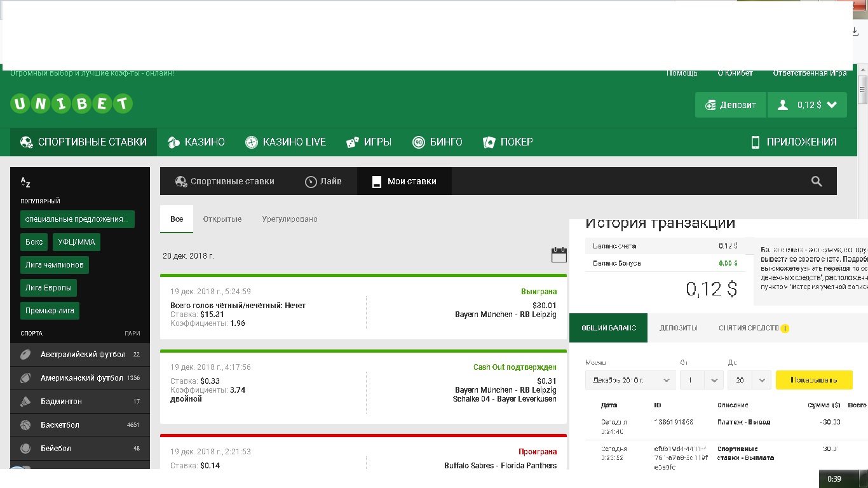The height and width of the screenshot is (488, 868).
Task: Click the user profile icon near balance
Action: tap(783, 105)
